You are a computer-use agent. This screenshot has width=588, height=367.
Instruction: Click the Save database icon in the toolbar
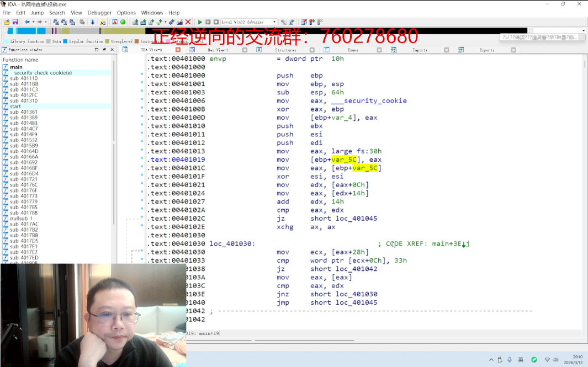[15, 22]
